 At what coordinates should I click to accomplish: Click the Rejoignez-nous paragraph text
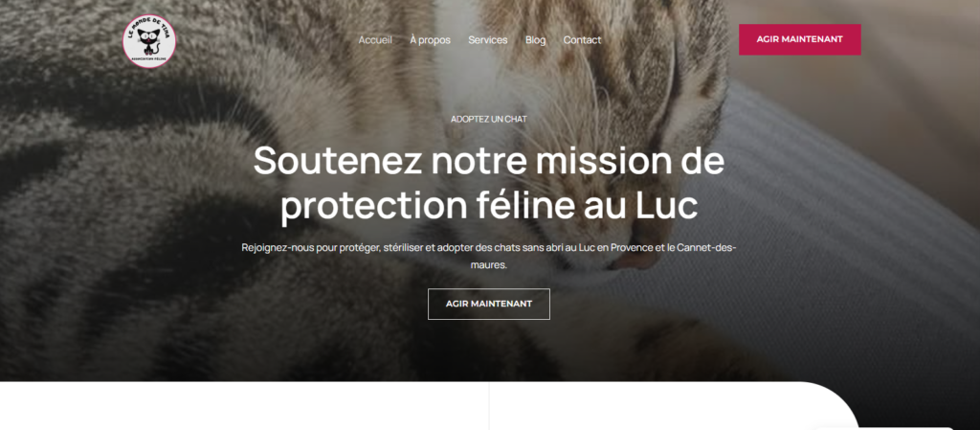pyautogui.click(x=489, y=247)
